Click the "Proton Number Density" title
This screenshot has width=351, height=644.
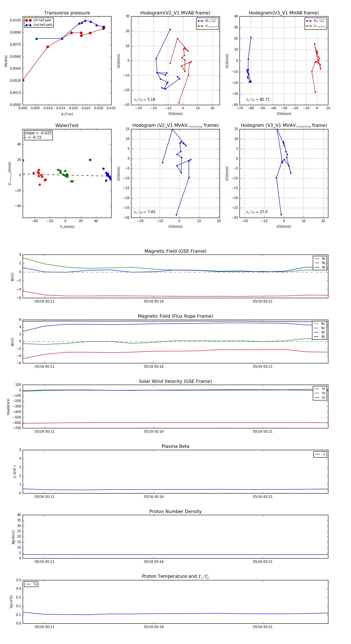(x=175, y=511)
